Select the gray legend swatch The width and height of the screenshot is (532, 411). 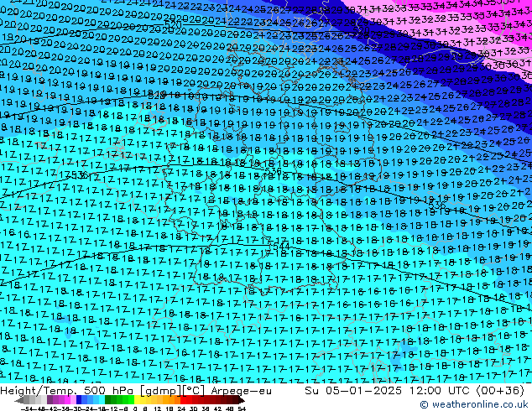click(26, 399)
